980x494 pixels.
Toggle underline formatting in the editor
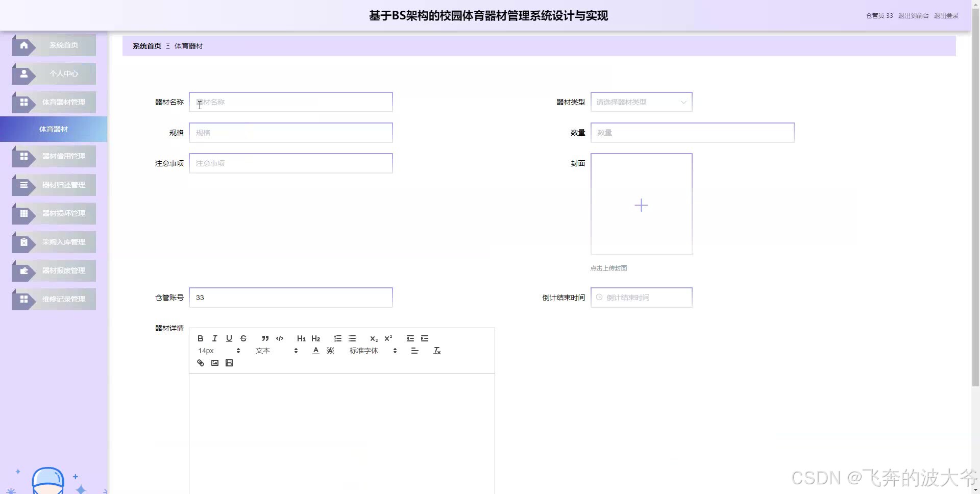[x=229, y=338]
